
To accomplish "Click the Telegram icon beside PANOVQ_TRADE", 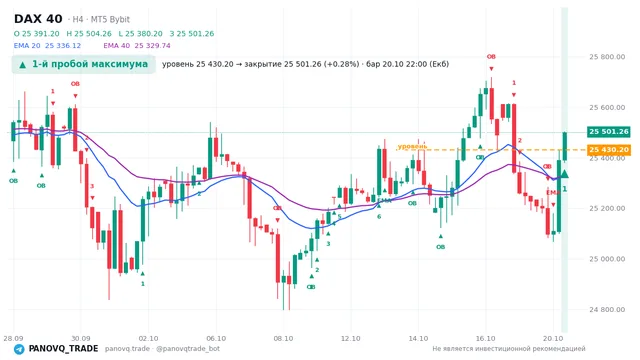I will click(x=19, y=349).
